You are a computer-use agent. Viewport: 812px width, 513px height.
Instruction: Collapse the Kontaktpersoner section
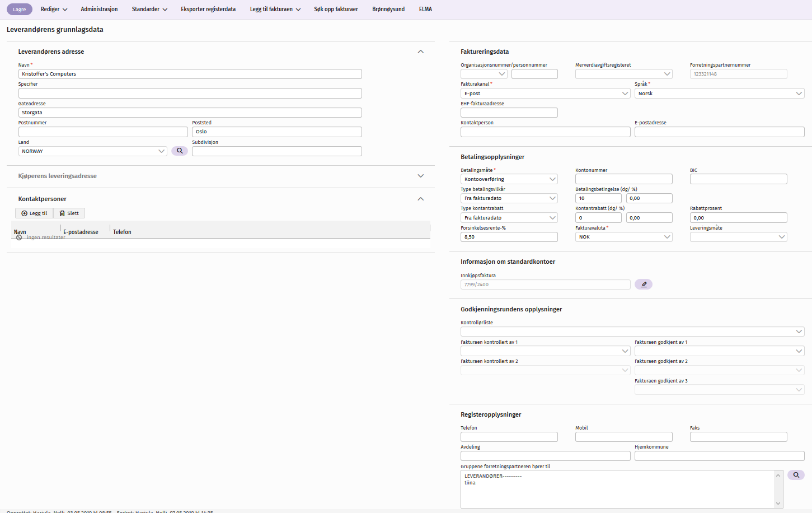(421, 199)
